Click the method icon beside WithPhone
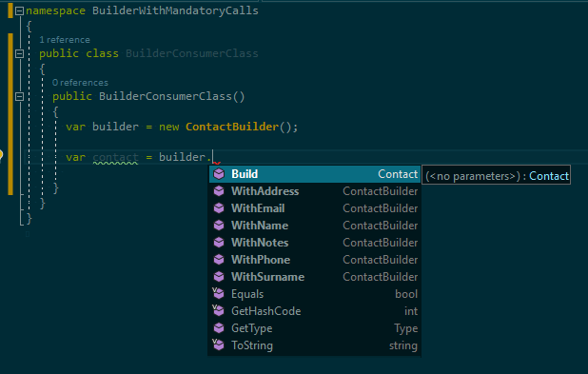Image resolution: width=588 pixels, height=374 pixels. click(219, 260)
